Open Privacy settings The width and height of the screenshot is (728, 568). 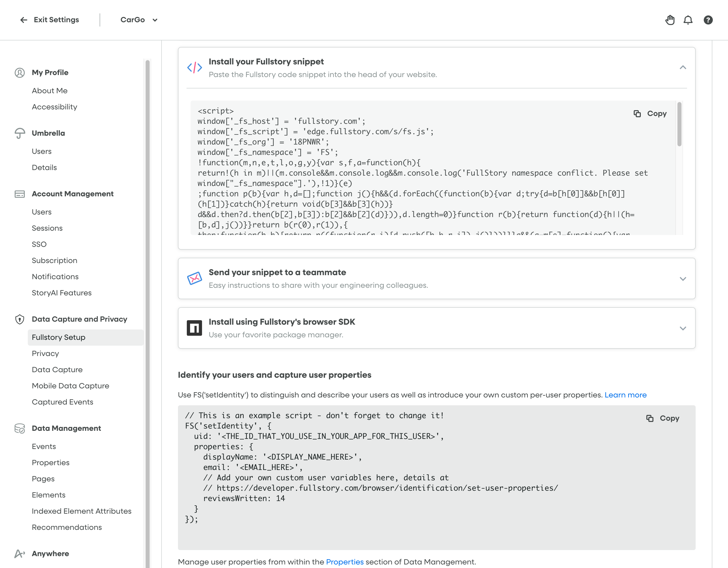click(45, 353)
